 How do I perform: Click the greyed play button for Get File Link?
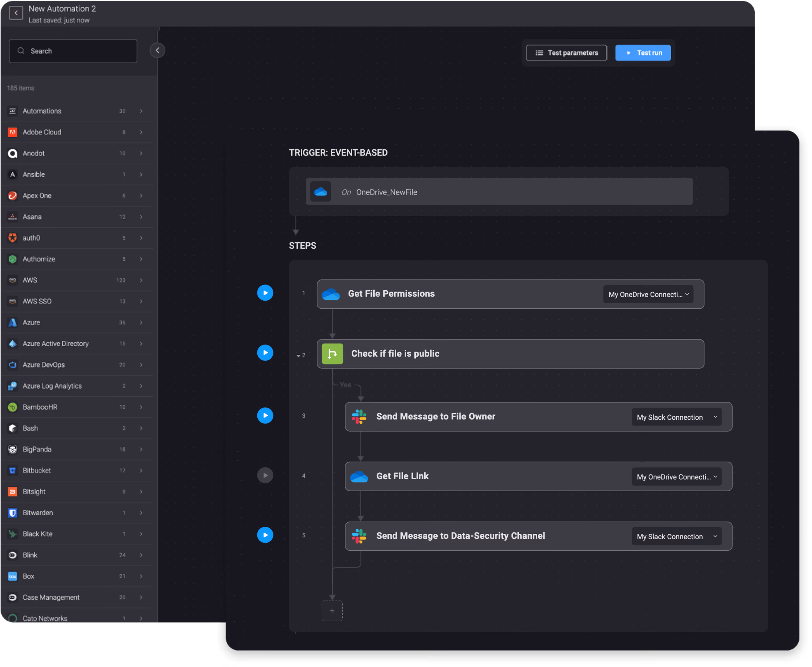tap(265, 476)
